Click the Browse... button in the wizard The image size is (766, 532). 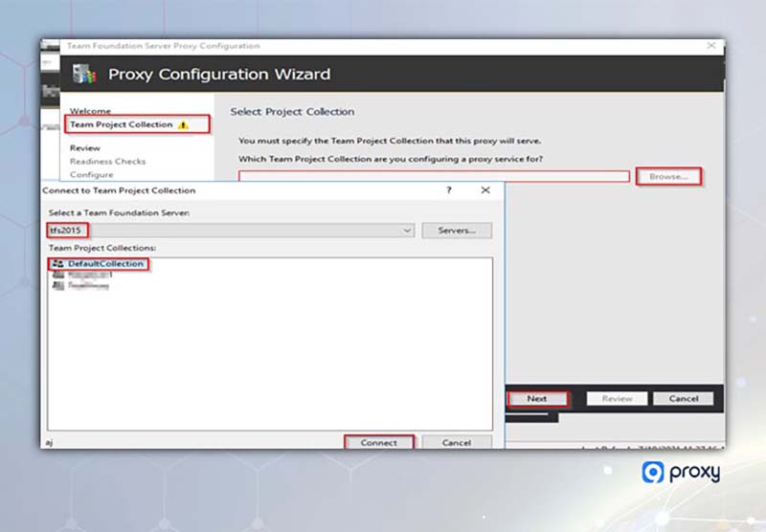click(x=668, y=176)
